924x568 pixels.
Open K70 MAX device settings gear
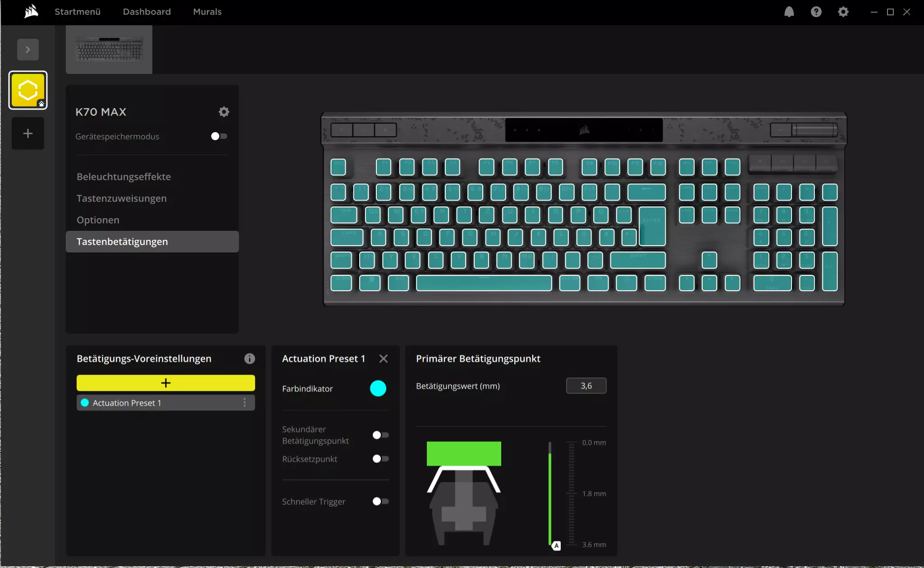pos(224,112)
